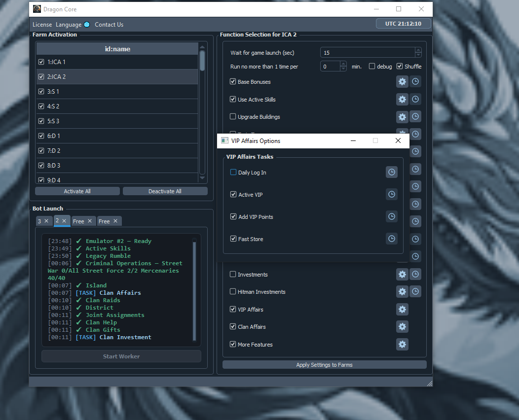Image resolution: width=519 pixels, height=420 pixels.
Task: Open Add VIP Points clock schedule
Action: click(392, 216)
